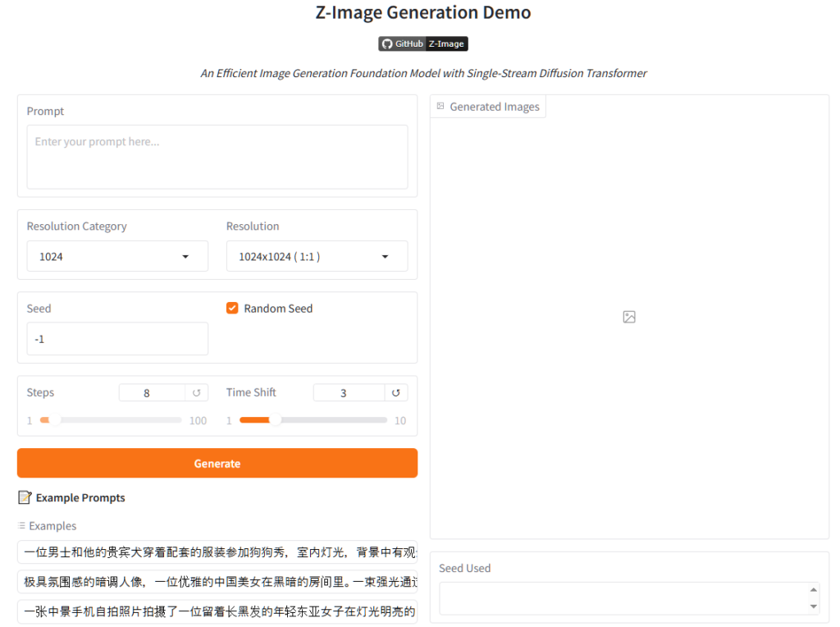Click the Example Prompts notepad icon

[25, 497]
